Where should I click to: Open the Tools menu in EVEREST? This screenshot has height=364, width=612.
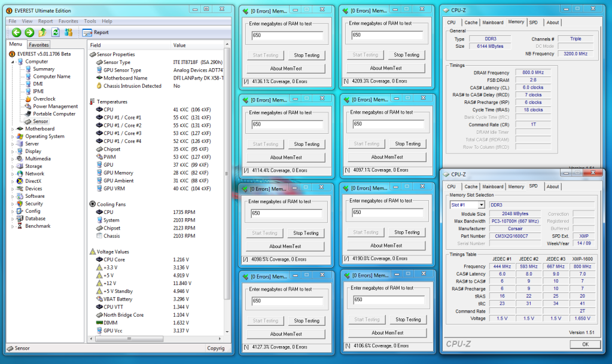(90, 21)
